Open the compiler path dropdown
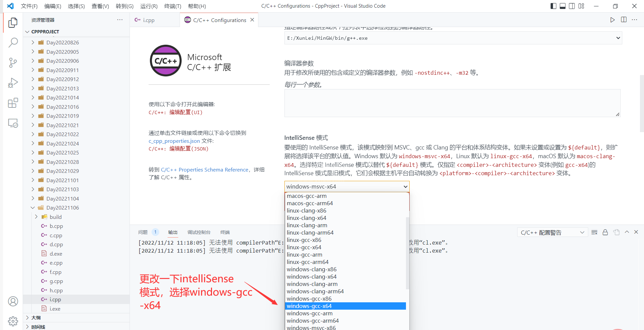 click(x=453, y=38)
